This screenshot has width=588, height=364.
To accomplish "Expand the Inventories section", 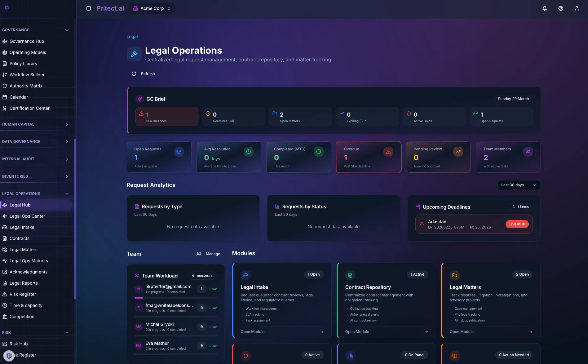I will coord(35,176).
